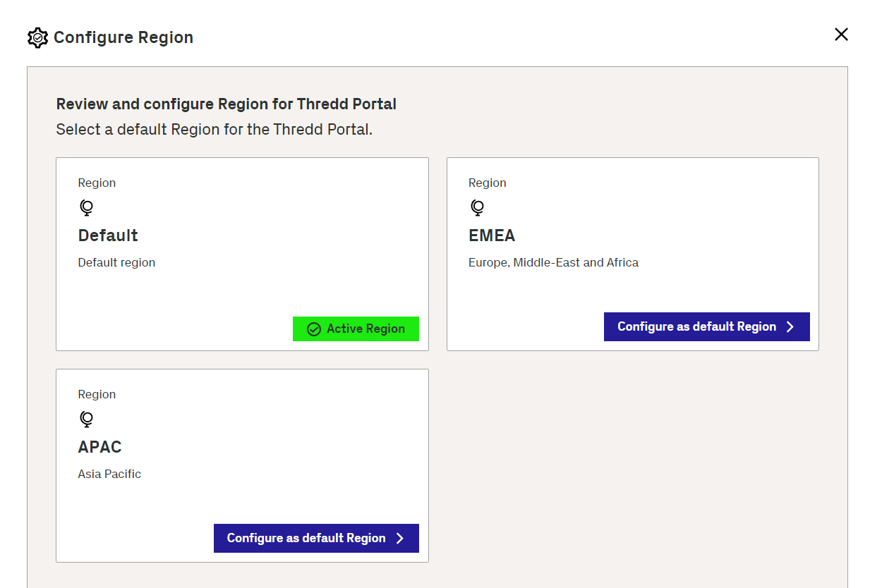Click the globe icon on APAC card

click(x=86, y=419)
